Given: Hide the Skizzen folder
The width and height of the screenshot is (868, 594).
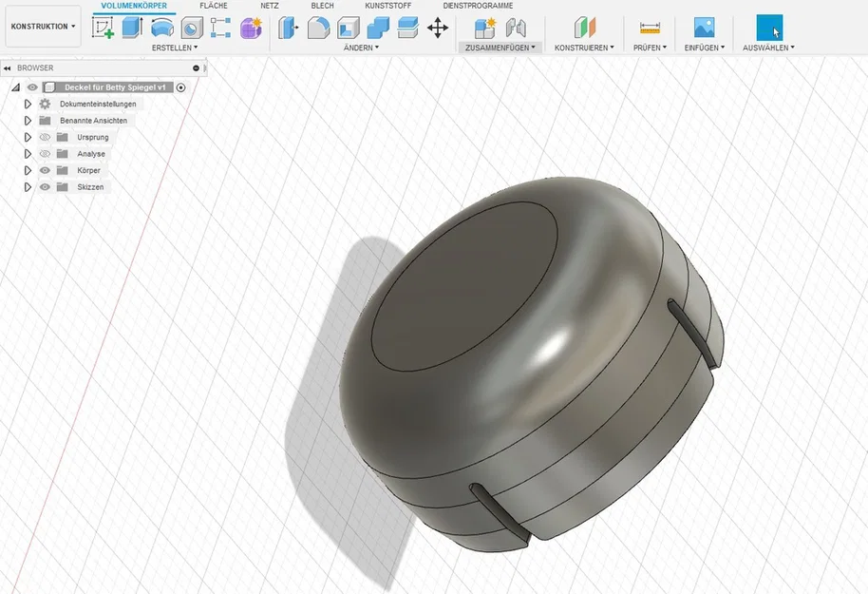Looking at the screenshot, I should click(x=45, y=186).
